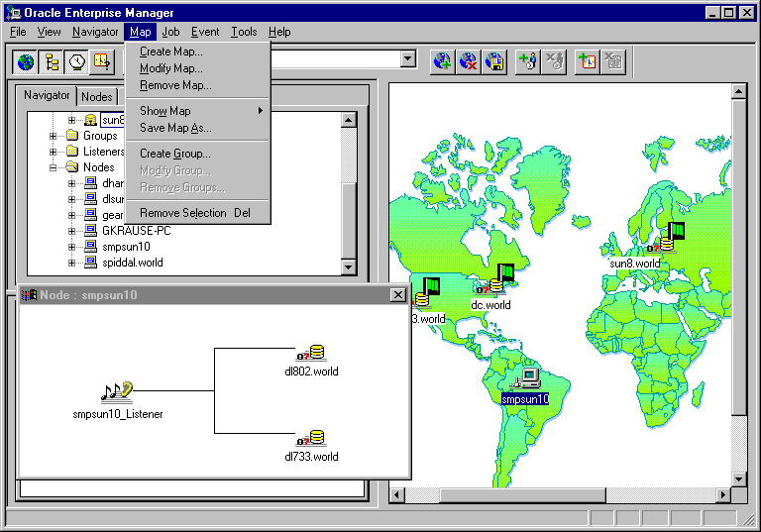This screenshot has width=761, height=532.
Task: Open the Job menu
Action: click(170, 32)
